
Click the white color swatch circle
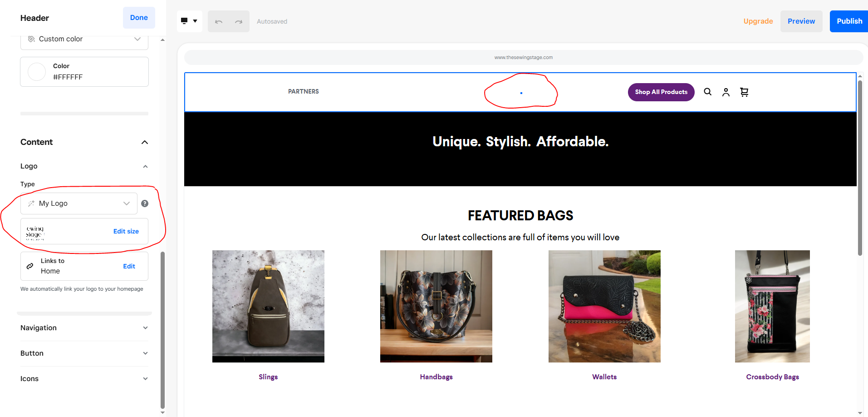point(37,72)
